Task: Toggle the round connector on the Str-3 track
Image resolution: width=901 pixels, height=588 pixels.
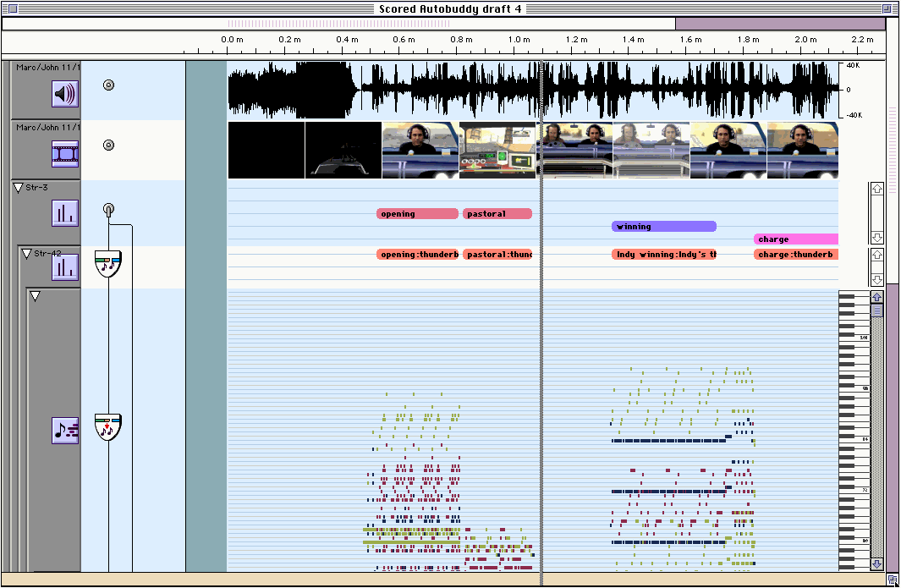Action: click(x=108, y=209)
